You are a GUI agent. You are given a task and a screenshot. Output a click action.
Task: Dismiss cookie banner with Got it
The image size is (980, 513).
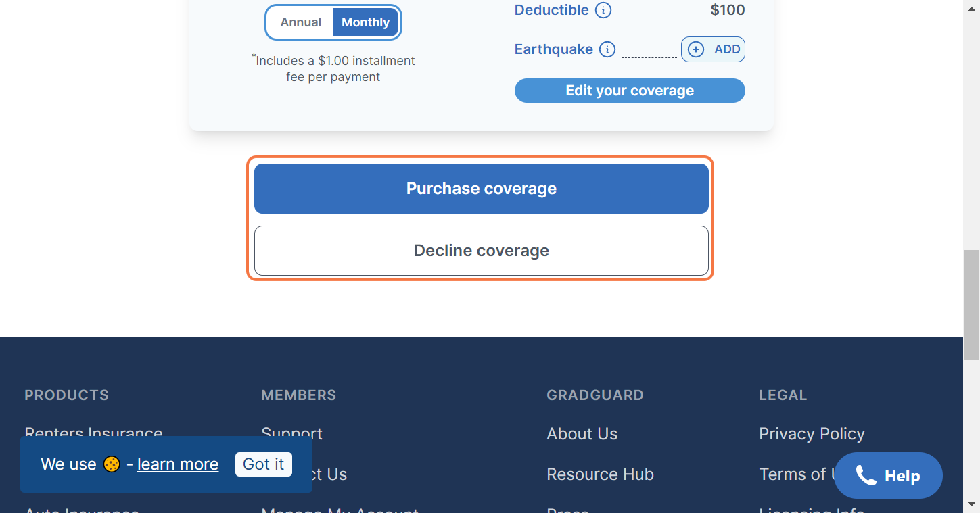[x=264, y=464]
